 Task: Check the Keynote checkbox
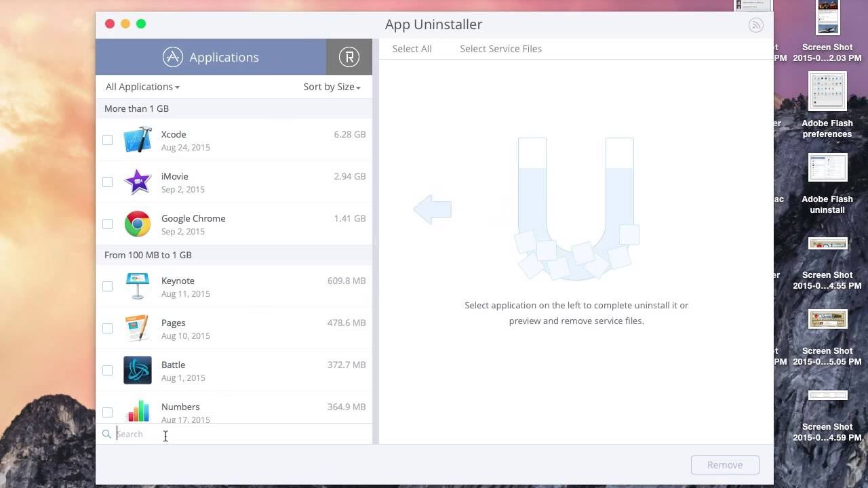point(107,286)
